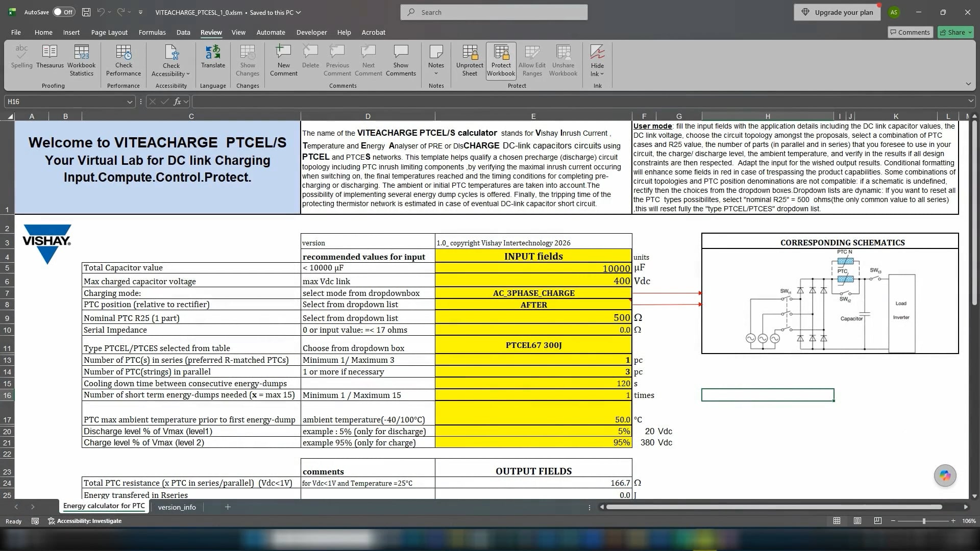
Task: Click the vertical scroll down arrow
Action: pos(974,495)
